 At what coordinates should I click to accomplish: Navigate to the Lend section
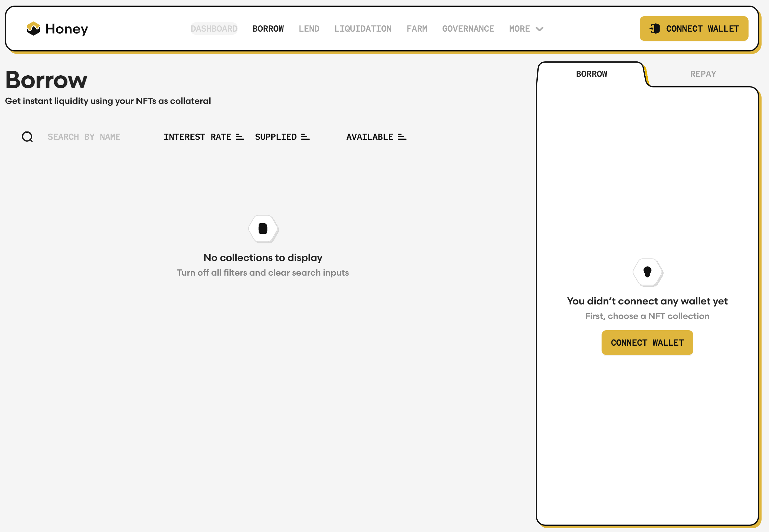point(309,29)
